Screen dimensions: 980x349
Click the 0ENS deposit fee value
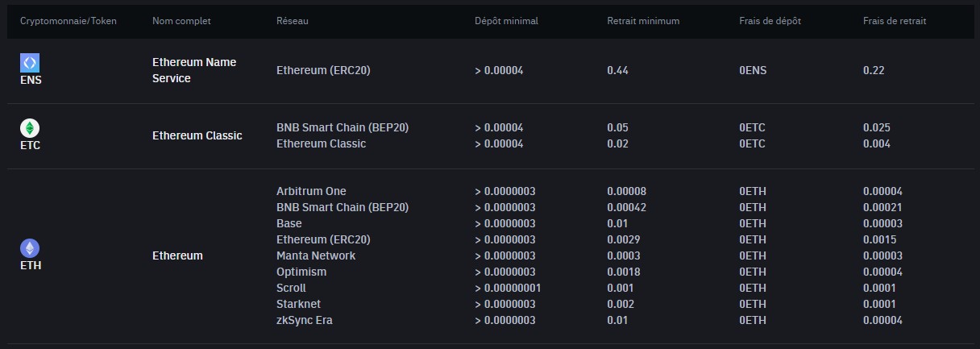[x=753, y=70]
